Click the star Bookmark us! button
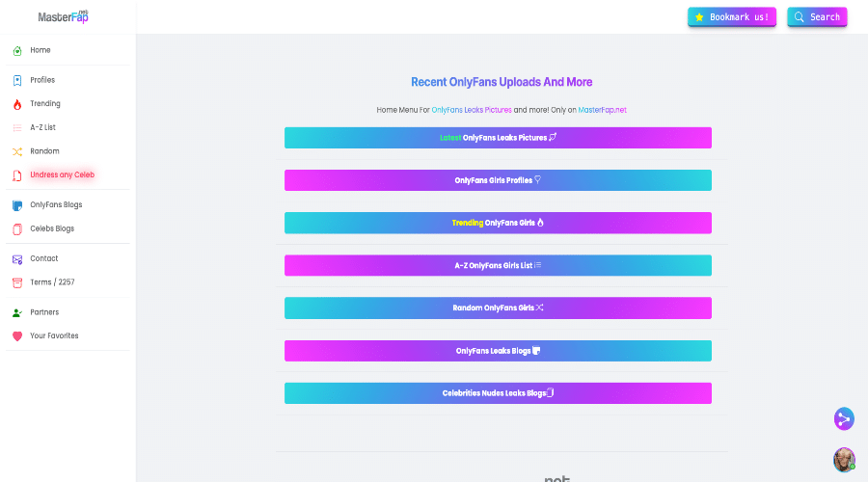 [x=731, y=17]
